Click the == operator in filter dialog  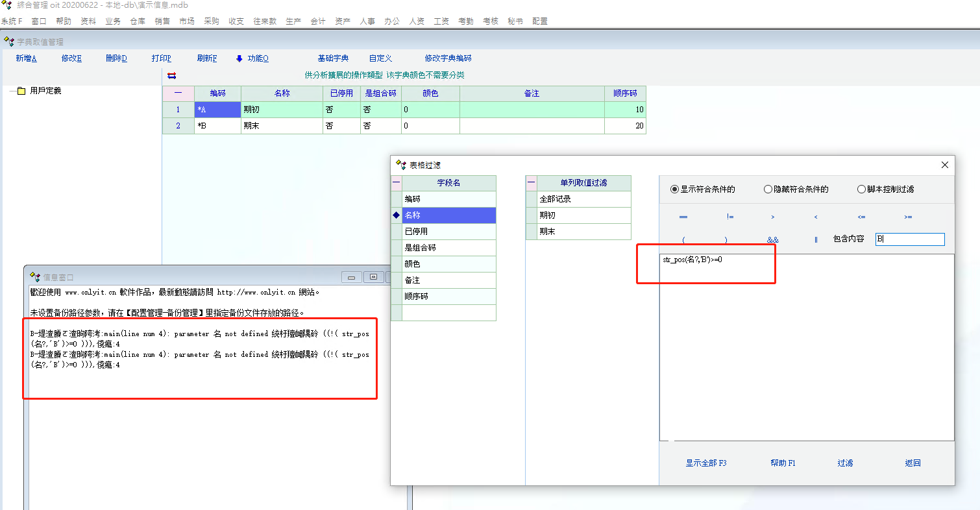pyautogui.click(x=683, y=217)
